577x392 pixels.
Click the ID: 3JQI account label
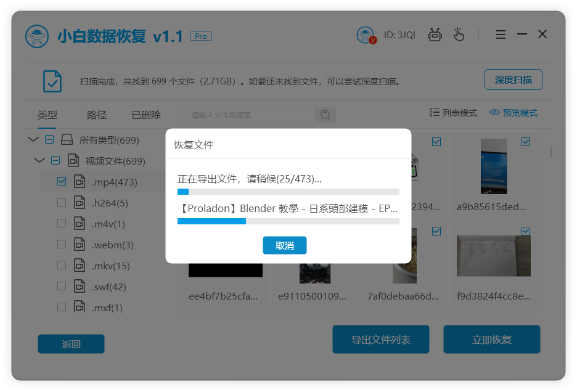click(399, 35)
